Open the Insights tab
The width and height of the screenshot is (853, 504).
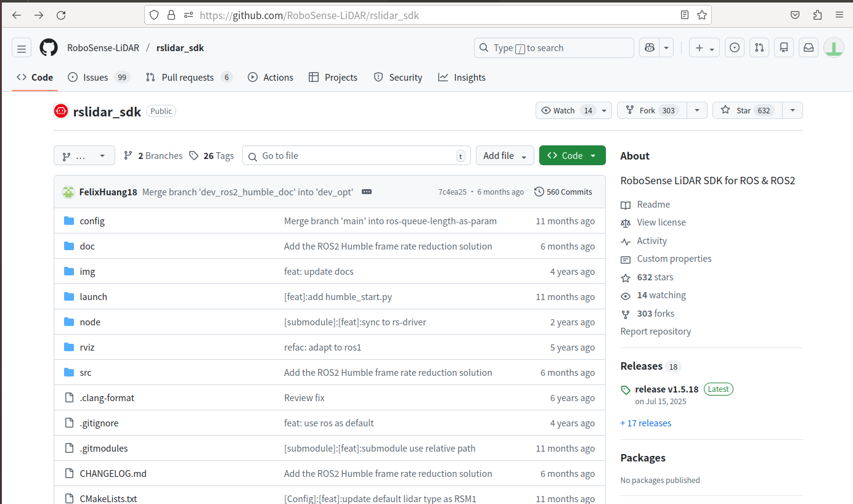pyautogui.click(x=462, y=77)
